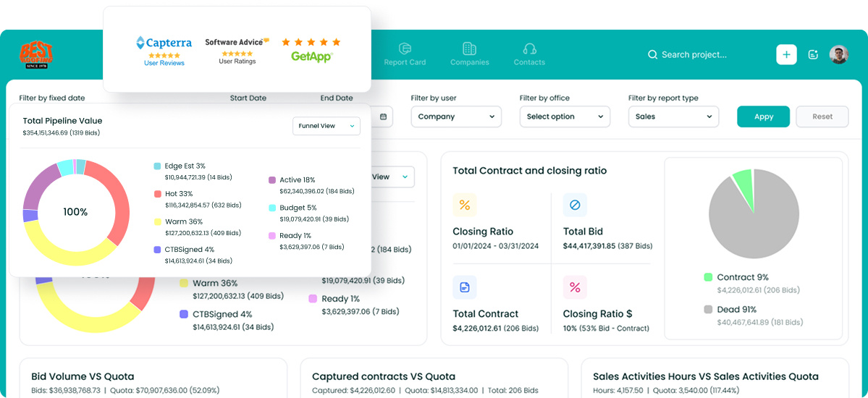This screenshot has height=398, width=868.
Task: Click the orange stars above GetApp
Action: tap(311, 42)
